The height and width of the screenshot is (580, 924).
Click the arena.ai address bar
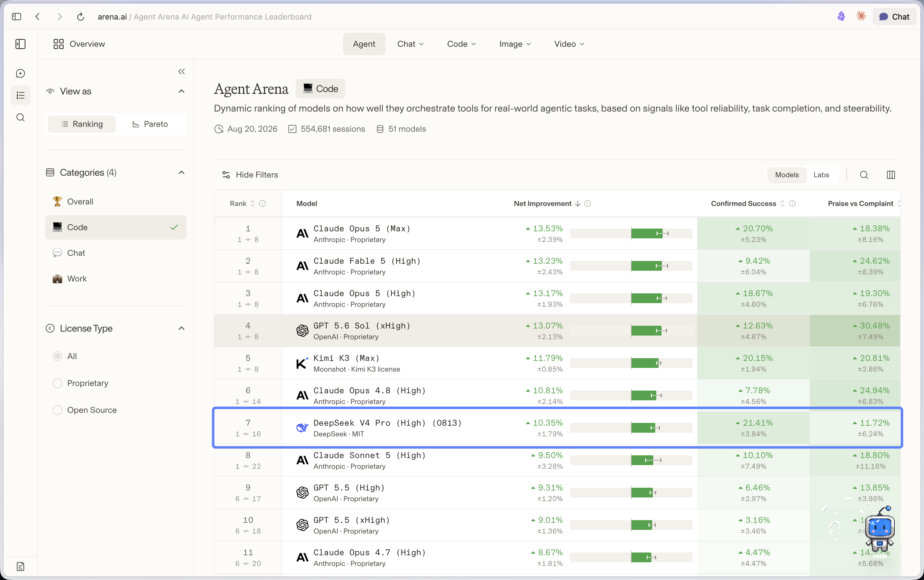coord(204,17)
